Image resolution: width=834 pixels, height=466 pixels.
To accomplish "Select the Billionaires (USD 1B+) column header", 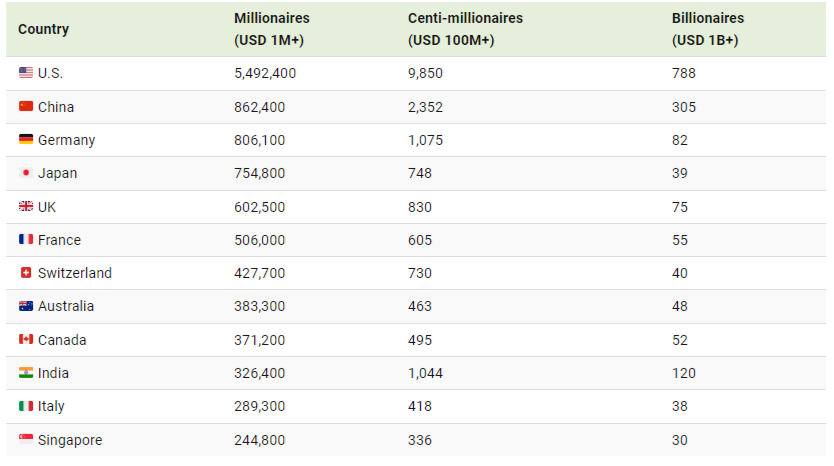I will point(708,29).
